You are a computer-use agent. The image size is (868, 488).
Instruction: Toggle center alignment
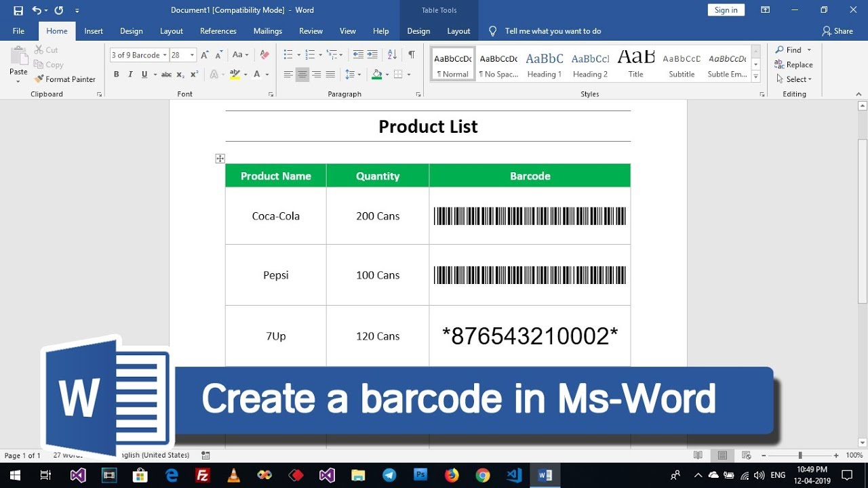click(302, 75)
